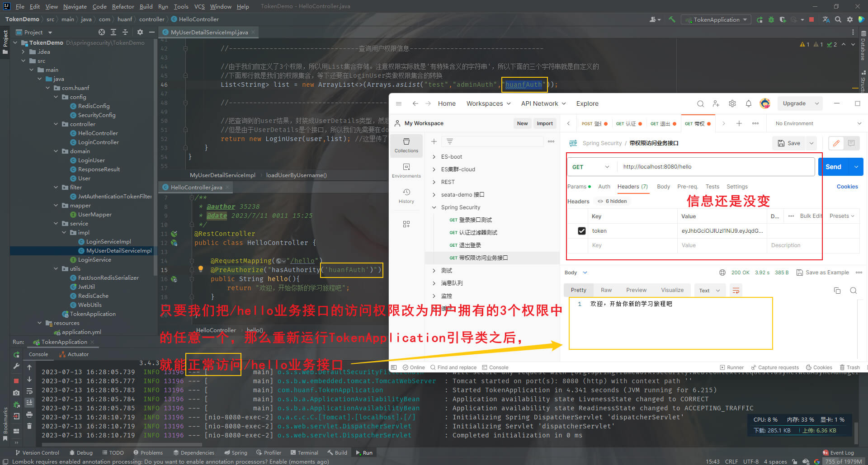This screenshot has width=868, height=465.
Task: Clear console with trash icon in Run panel
Action: pyautogui.click(x=29, y=426)
